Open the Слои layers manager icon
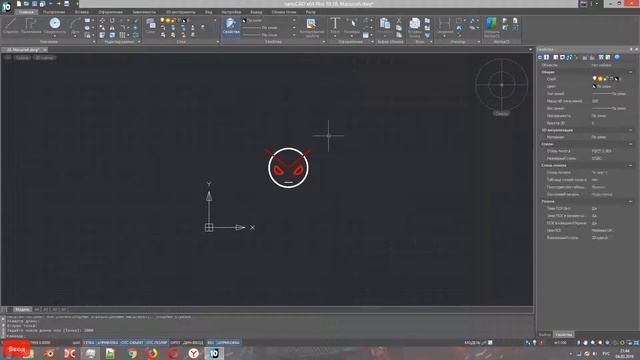640x360 pixels. pos(151,25)
